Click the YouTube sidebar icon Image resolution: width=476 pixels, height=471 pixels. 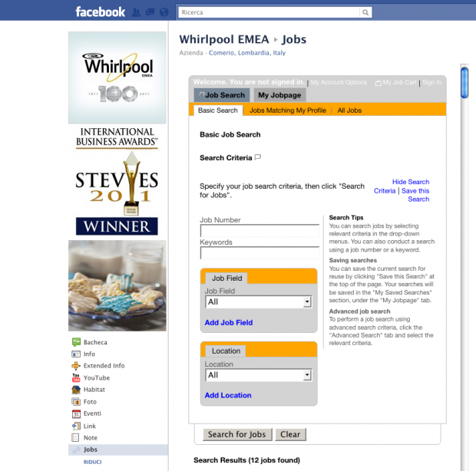point(76,377)
